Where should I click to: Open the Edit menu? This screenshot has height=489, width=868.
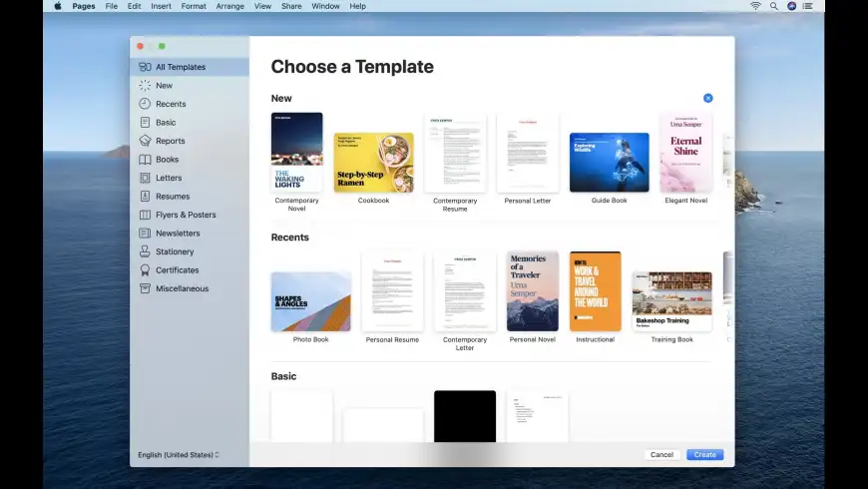[134, 6]
